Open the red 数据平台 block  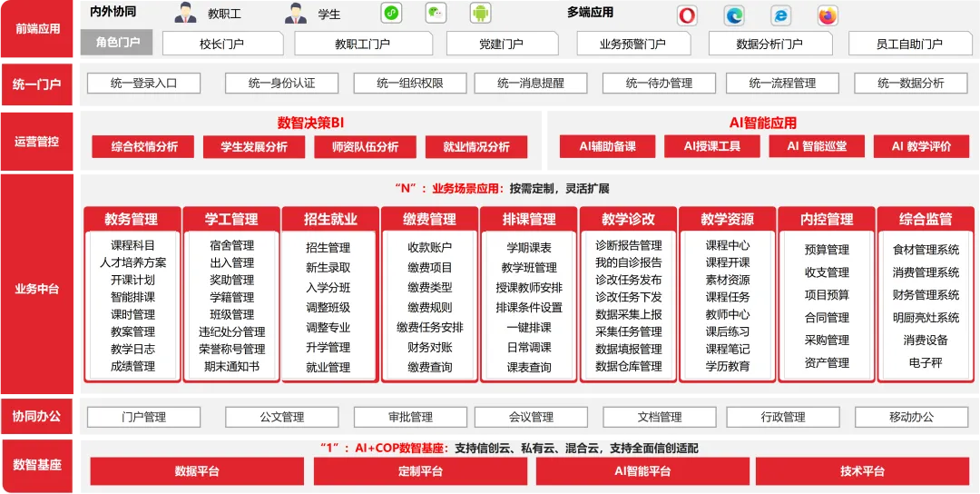coord(198,471)
